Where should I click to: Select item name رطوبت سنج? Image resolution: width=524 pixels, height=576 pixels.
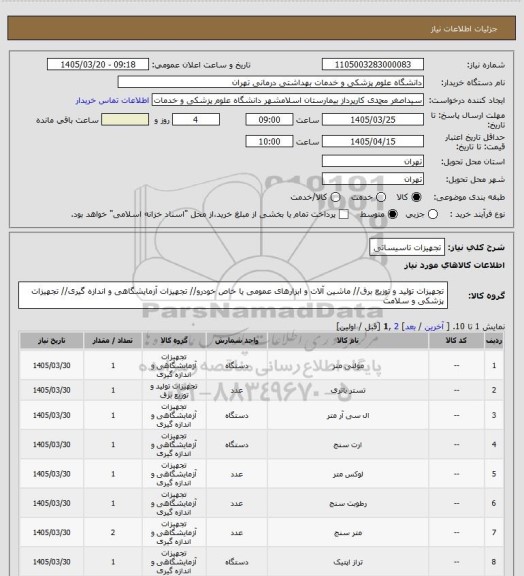click(x=348, y=503)
